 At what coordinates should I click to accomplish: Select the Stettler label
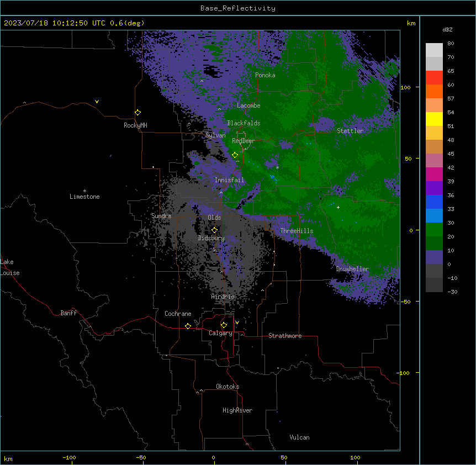(350, 131)
